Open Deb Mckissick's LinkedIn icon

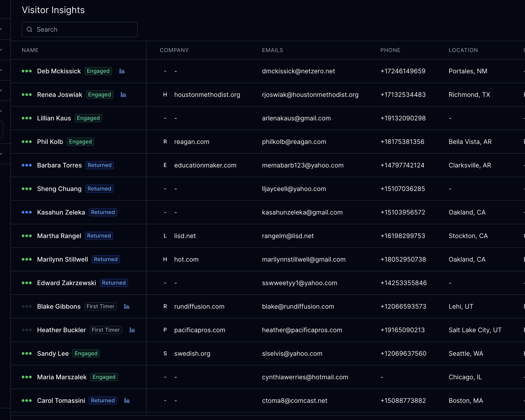pos(122,71)
